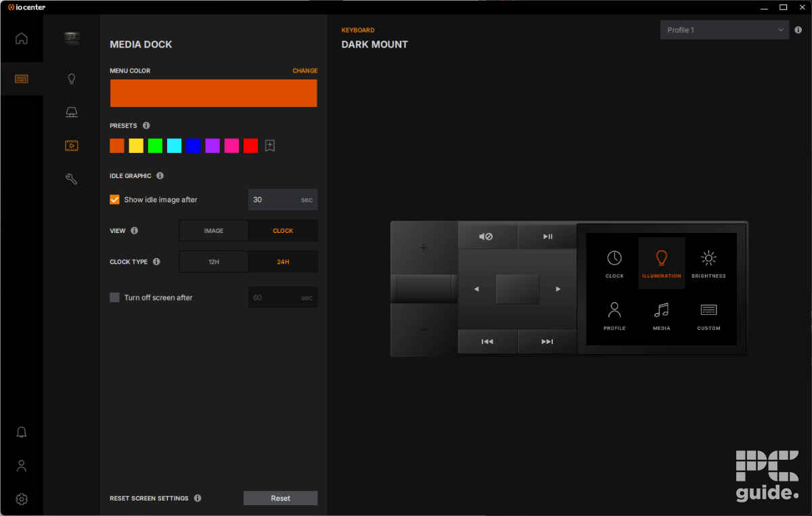812x516 pixels.
Task: Choose the blue preset swatch
Action: tap(194, 146)
